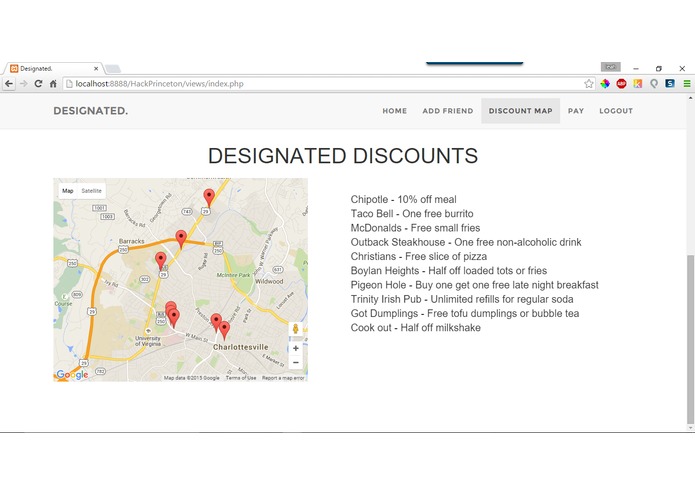Screen dimensions: 695x494
Task: Click the DESIGNATED. brand logo
Action: 90,111
